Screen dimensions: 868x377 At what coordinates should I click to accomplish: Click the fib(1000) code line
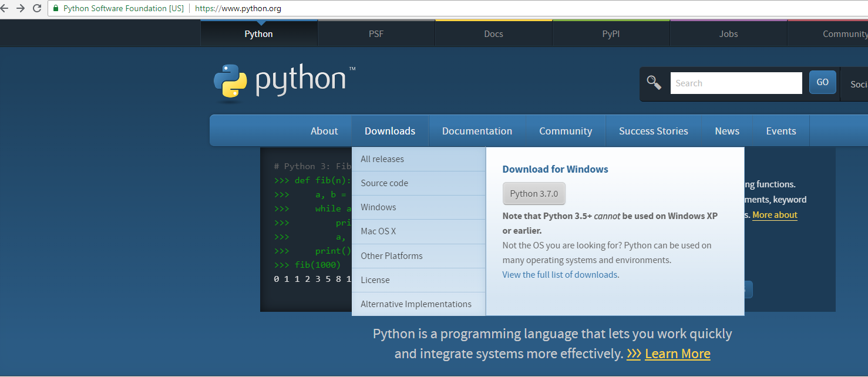307,265
